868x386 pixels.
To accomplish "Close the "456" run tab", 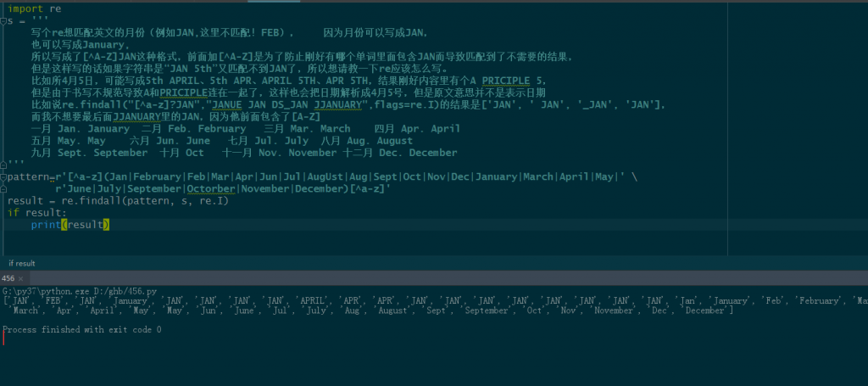I will [22, 277].
